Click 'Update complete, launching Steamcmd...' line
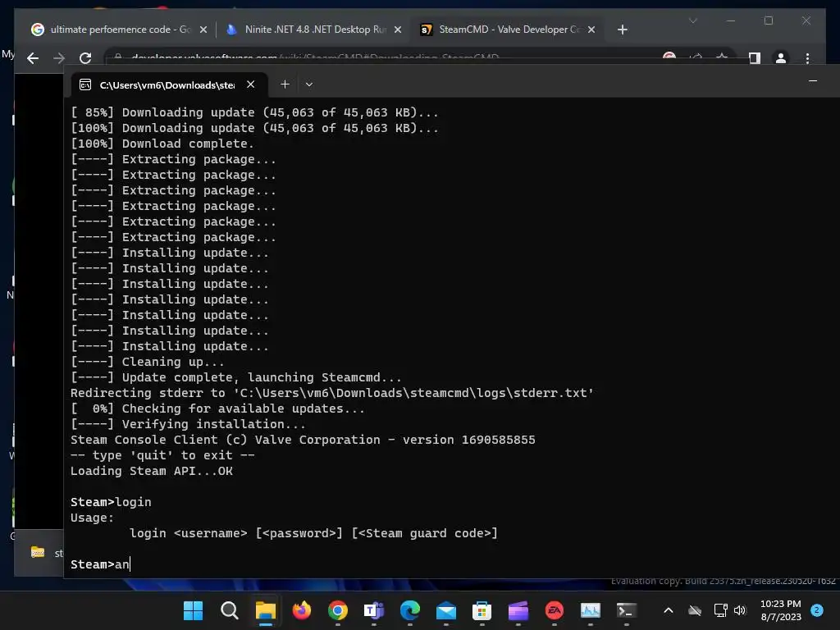The height and width of the screenshot is (630, 840). point(235,377)
